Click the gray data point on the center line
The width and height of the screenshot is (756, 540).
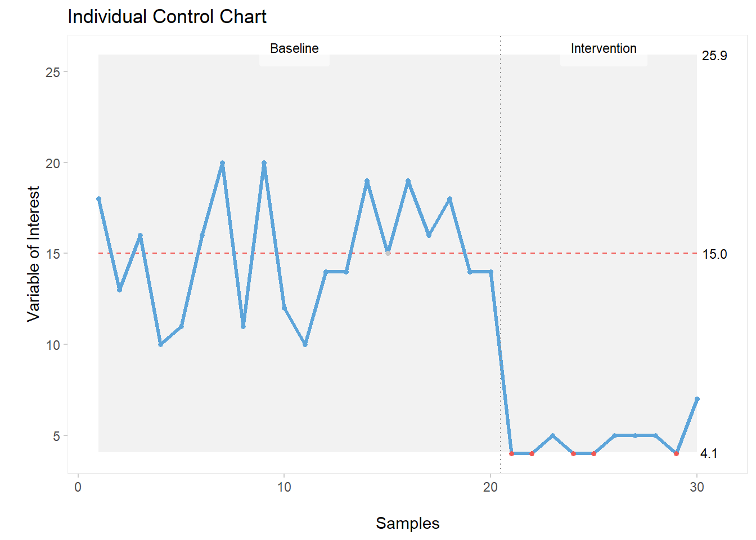388,253
